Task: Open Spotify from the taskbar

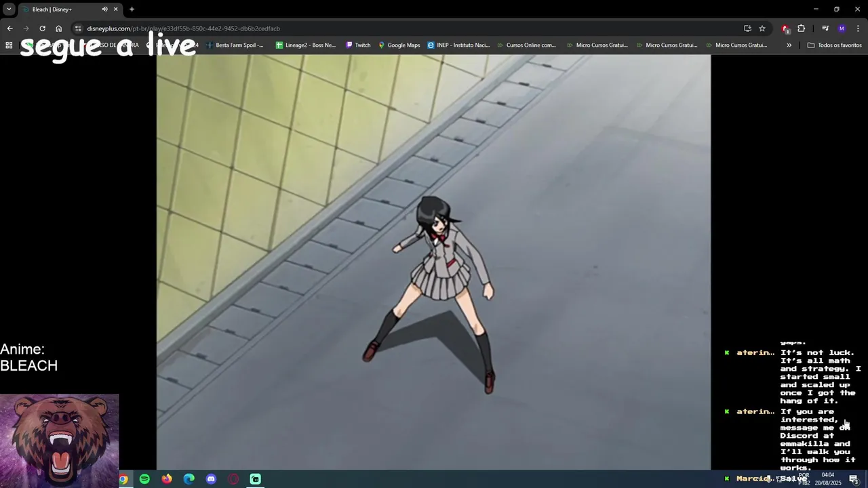Action: click(144, 479)
